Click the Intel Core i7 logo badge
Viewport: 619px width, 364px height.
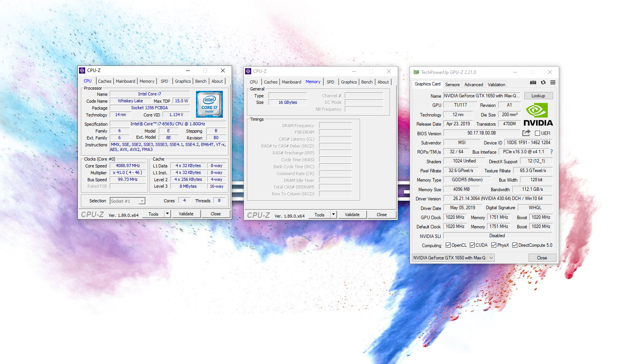click(209, 104)
